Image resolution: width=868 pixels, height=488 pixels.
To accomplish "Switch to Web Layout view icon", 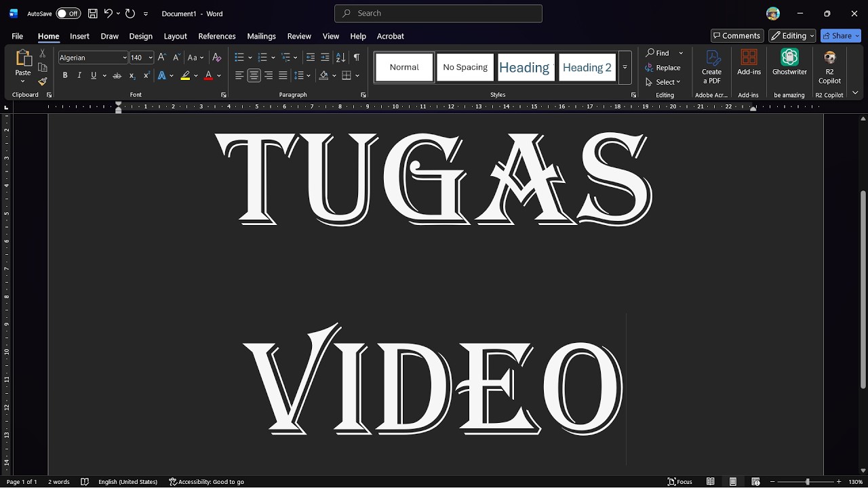I will click(755, 482).
